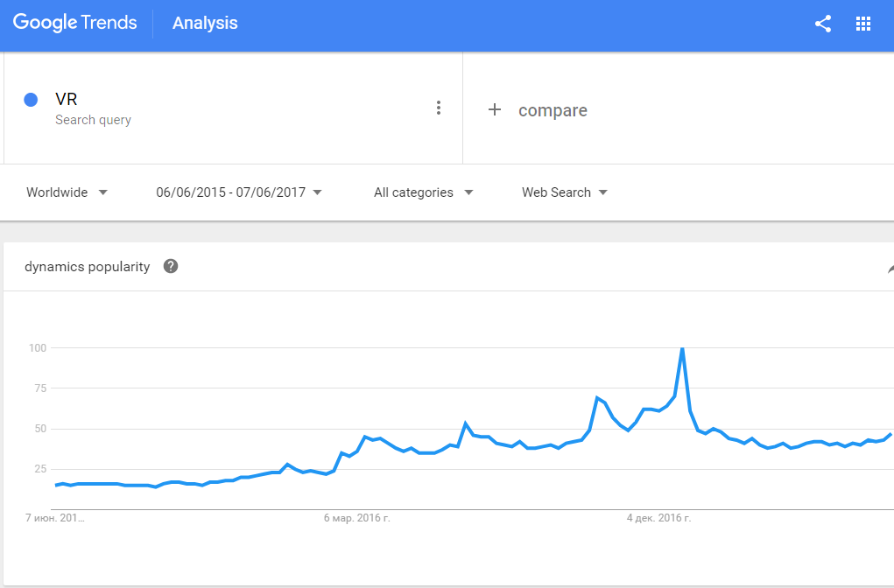Click the plus icon next to compare

click(x=495, y=109)
